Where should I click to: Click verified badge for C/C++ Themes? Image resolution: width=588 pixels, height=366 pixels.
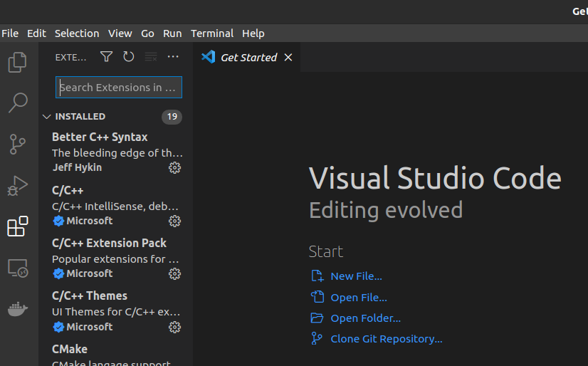click(58, 327)
